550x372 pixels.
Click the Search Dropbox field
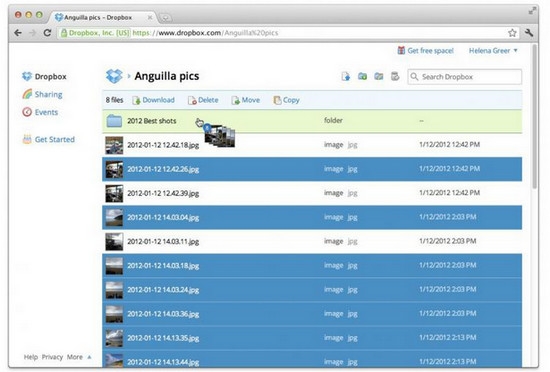pos(464,76)
